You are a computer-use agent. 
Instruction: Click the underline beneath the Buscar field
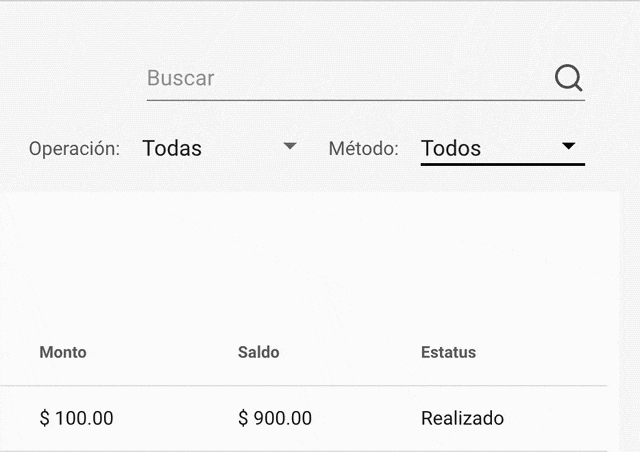(x=365, y=100)
